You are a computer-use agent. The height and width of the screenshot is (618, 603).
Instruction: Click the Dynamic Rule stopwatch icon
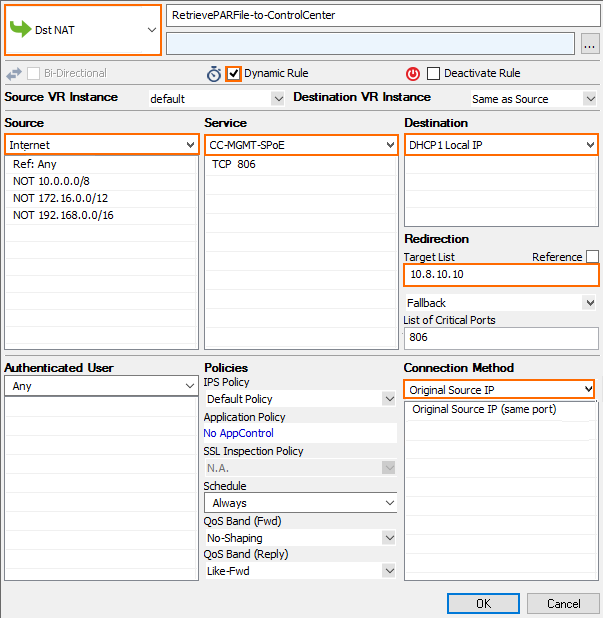point(214,74)
